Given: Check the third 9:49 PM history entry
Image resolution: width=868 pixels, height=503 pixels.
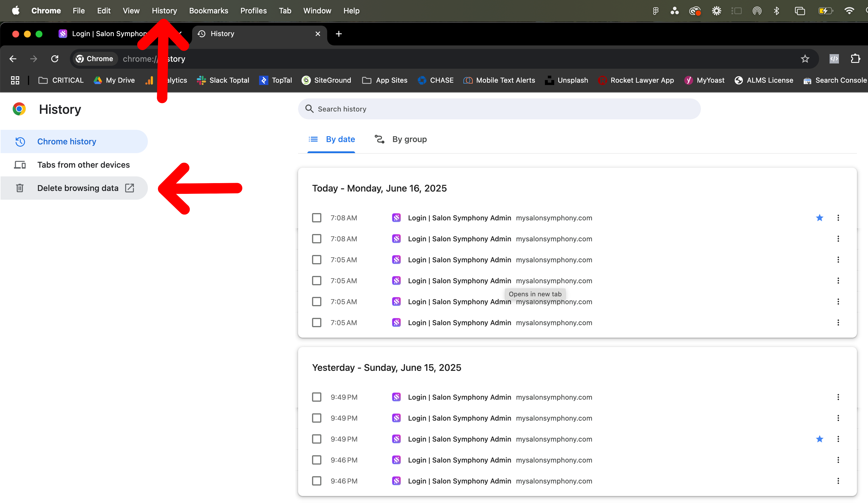Looking at the screenshot, I should click(x=316, y=439).
